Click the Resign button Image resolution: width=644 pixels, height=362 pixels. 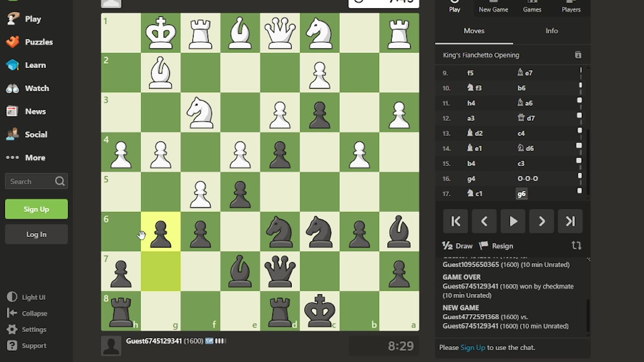tap(496, 246)
